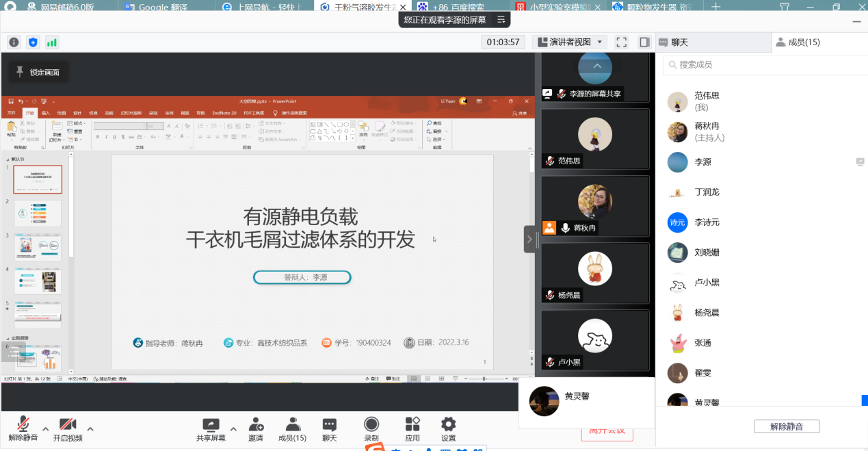Click the 共享屏幕 share screen icon
This screenshot has width=868, height=451.
click(x=211, y=429)
